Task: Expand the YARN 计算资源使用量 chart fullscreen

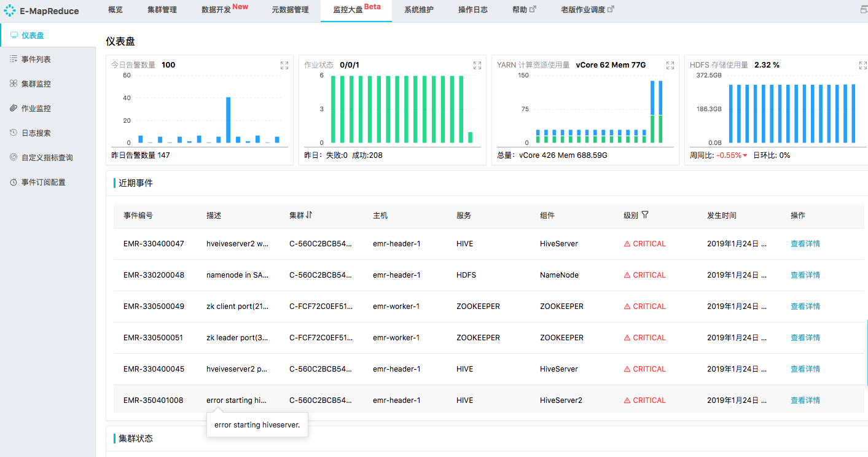Action: (x=670, y=65)
